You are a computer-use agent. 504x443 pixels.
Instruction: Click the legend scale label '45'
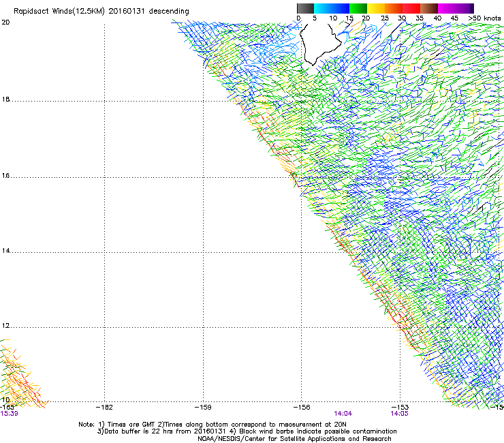coord(454,18)
